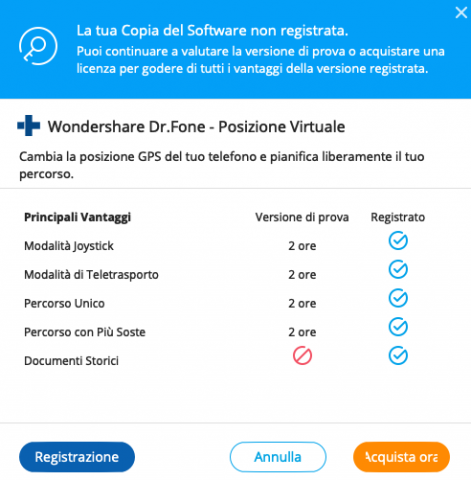Viewport: 471px width, 480px height.
Task: Click the checkmark for Percorso con Più Soste
Action: (x=398, y=327)
